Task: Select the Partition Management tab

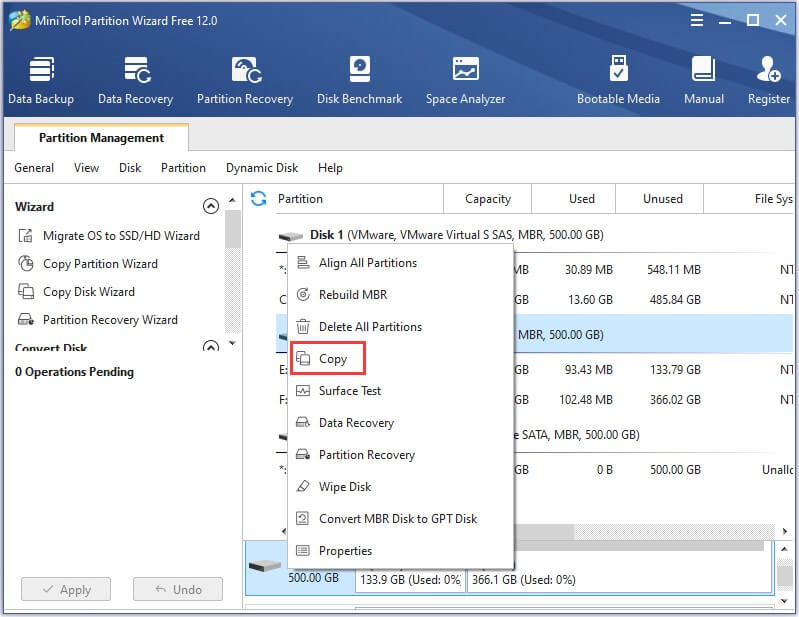Action: click(101, 138)
